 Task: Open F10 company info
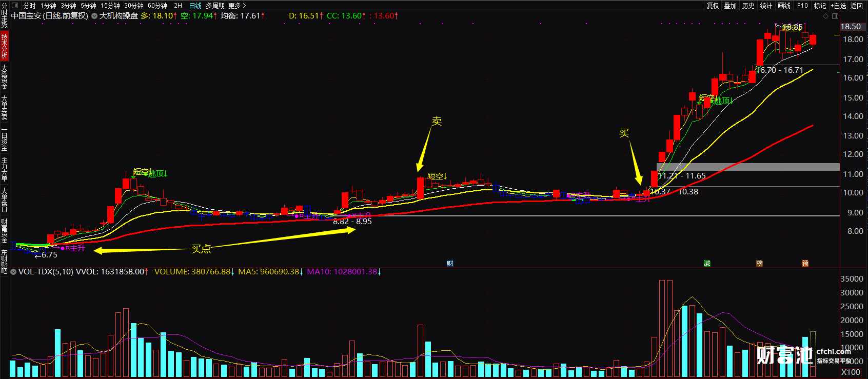tap(802, 6)
